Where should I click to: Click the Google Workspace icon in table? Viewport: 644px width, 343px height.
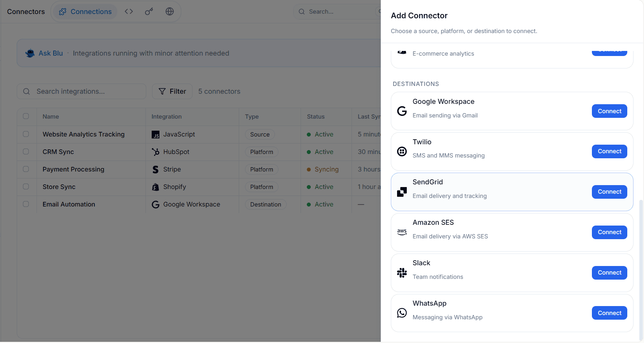click(156, 205)
